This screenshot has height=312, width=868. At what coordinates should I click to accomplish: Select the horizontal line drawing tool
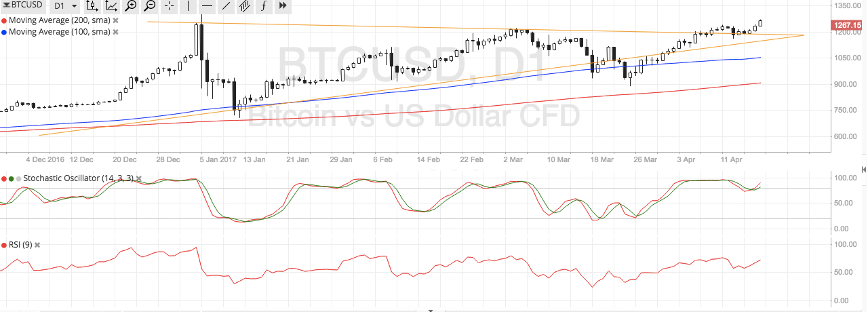pyautogui.click(x=207, y=5)
